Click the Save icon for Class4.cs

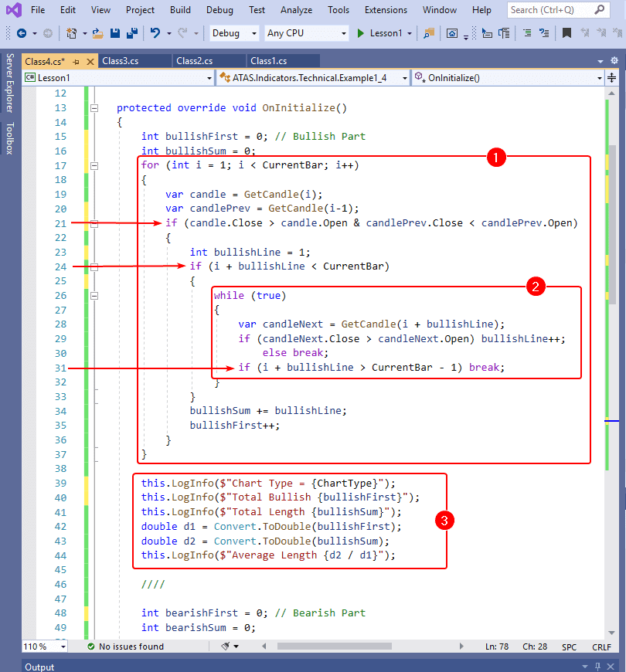point(114,34)
